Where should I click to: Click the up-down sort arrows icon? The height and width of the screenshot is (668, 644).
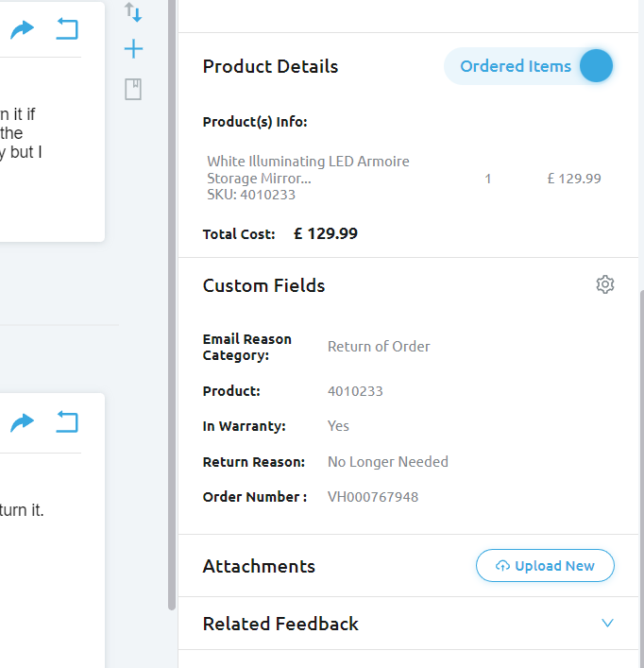coord(133,12)
